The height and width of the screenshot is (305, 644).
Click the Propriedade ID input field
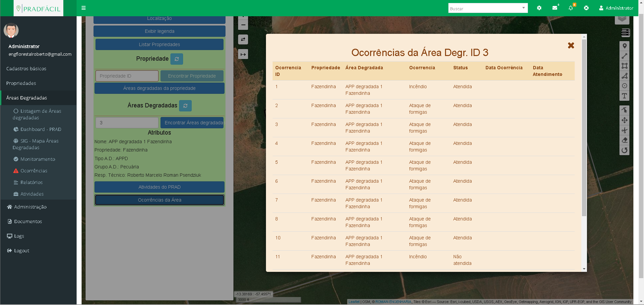coord(127,76)
